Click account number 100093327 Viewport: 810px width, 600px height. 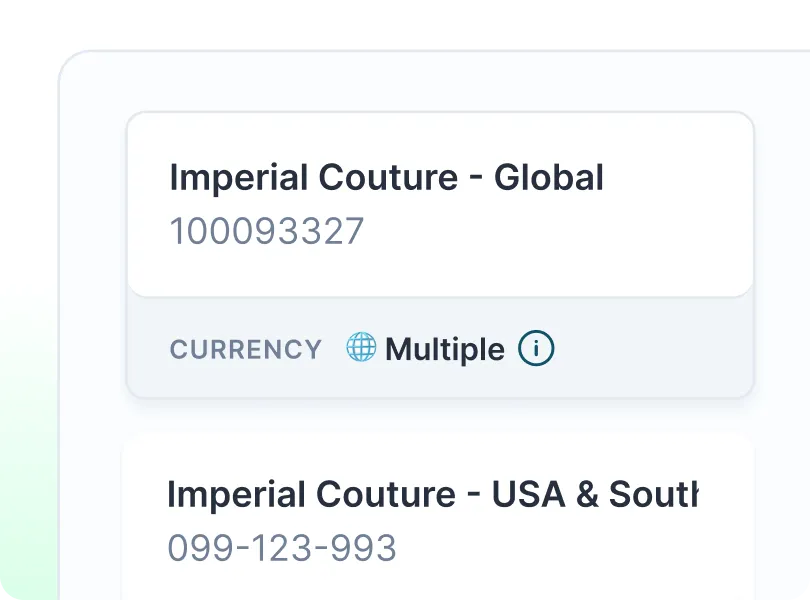click(x=267, y=231)
